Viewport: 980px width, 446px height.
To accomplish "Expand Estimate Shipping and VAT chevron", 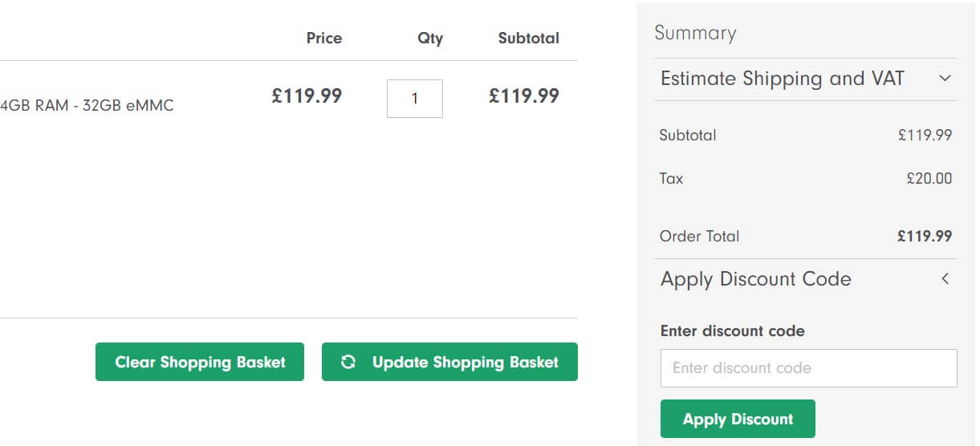I will pyautogui.click(x=945, y=79).
